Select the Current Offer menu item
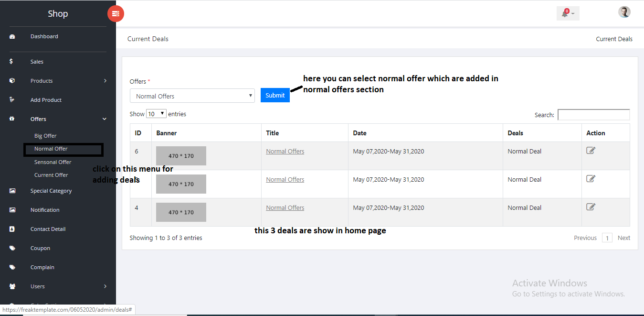Viewport: 644px width, 316px height. [x=51, y=175]
